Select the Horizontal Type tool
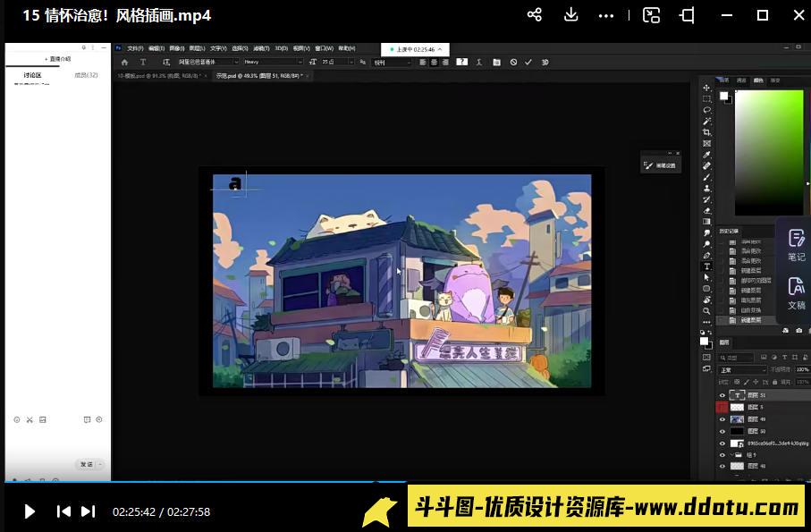Screen dimensions: 811x532 point(706,266)
